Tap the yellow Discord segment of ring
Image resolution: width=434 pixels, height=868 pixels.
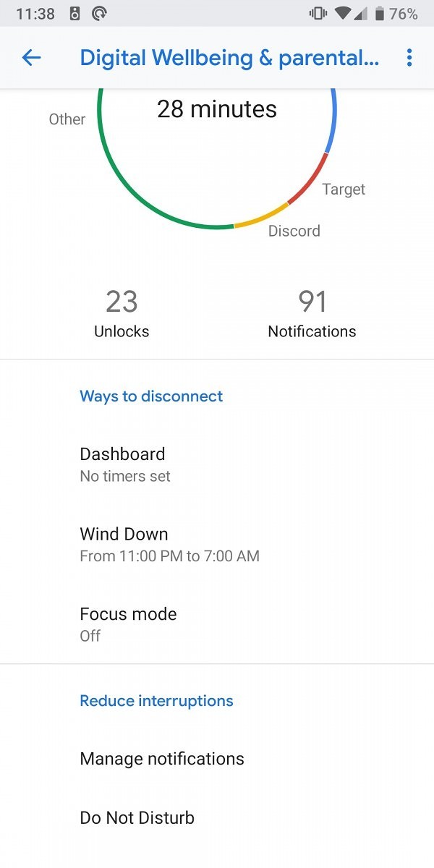(262, 218)
